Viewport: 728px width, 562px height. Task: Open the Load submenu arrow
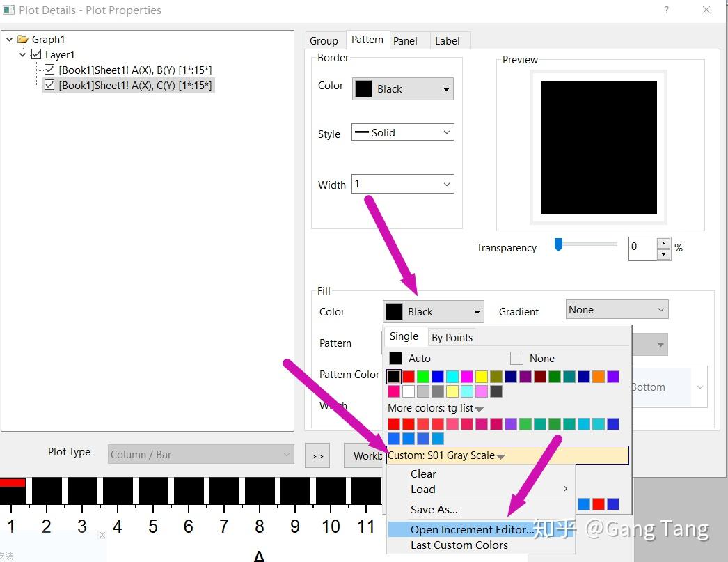pos(565,489)
